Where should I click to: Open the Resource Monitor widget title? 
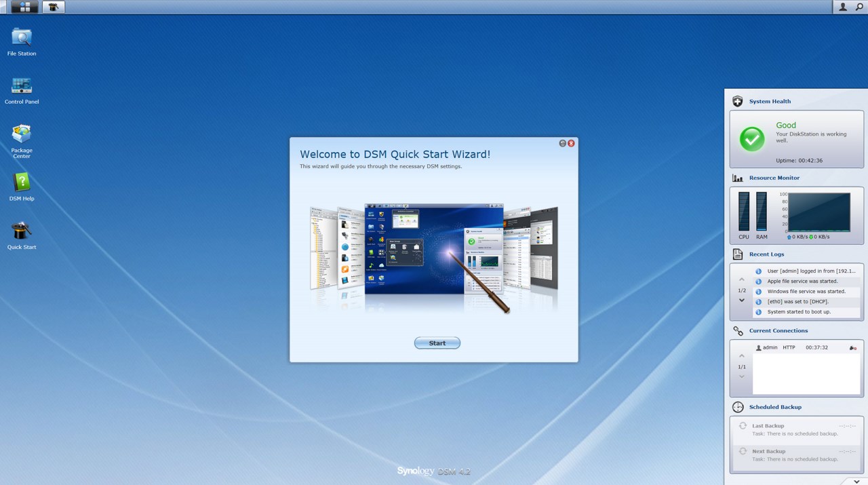pos(774,178)
